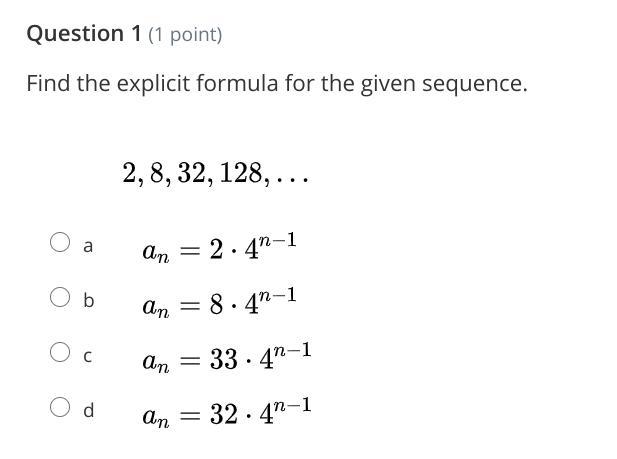Pick radio button for option d
The height and width of the screenshot is (459, 617).
tap(60, 407)
